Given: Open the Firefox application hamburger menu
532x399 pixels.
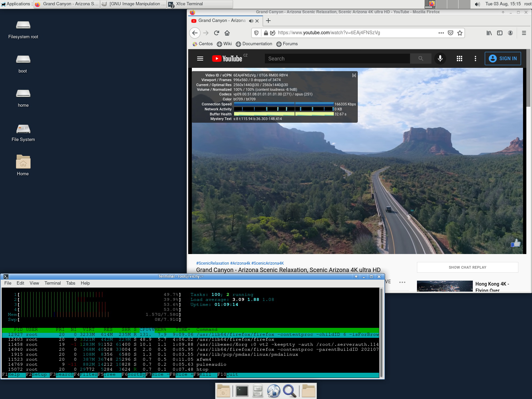Looking at the screenshot, I should tap(524, 33).
